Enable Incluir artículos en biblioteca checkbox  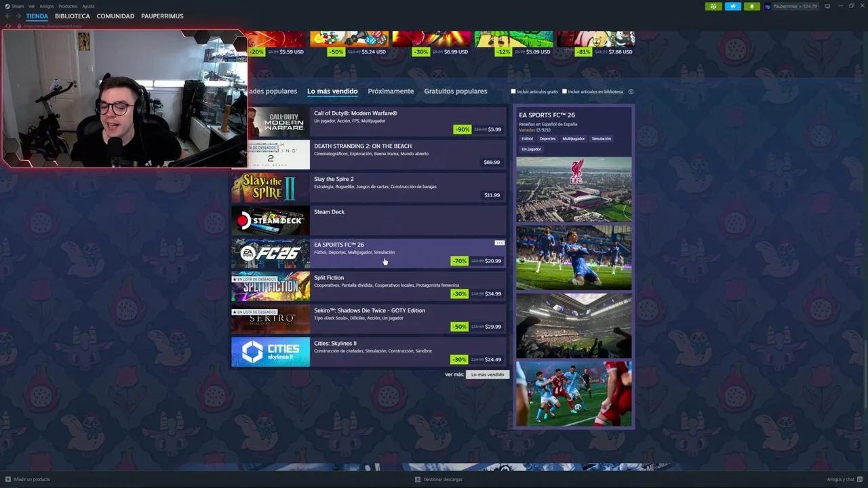coord(564,91)
